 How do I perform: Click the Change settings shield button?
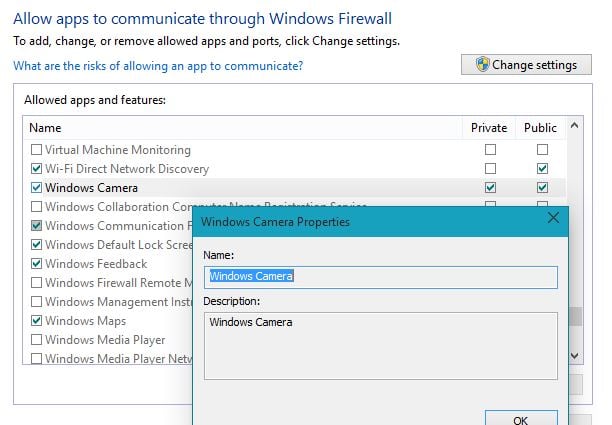(525, 65)
